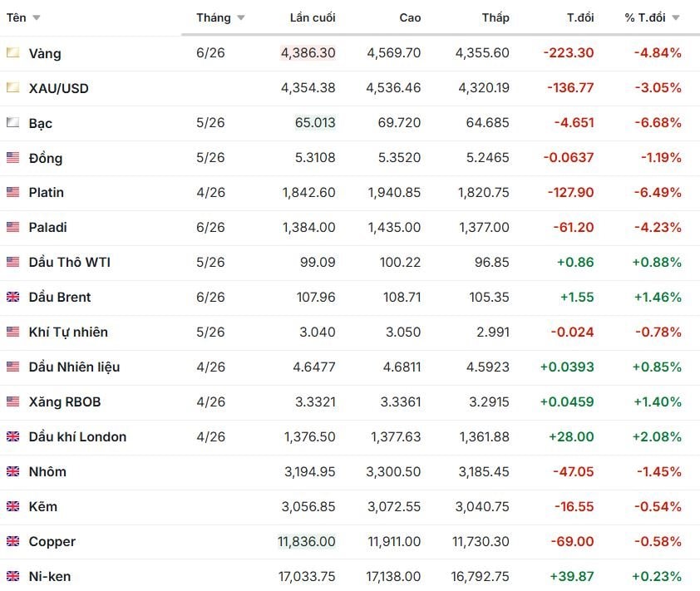Open the Dầu Thô WTI link
The height and width of the screenshot is (591, 700).
pos(70,263)
